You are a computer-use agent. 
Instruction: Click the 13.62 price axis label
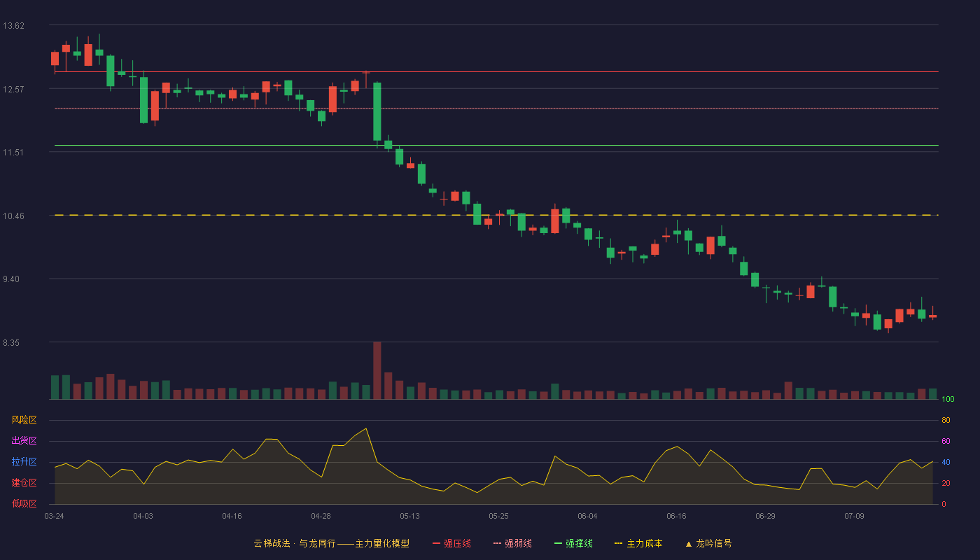pyautogui.click(x=13, y=26)
